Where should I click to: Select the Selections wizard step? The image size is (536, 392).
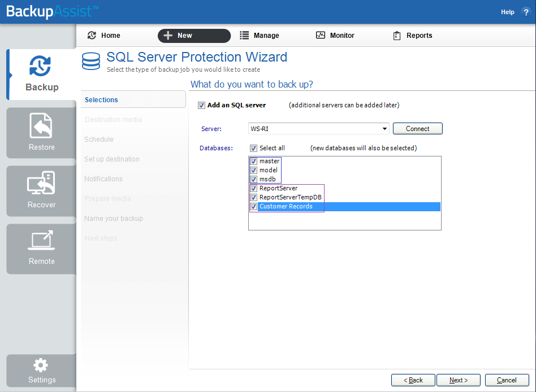pos(133,100)
